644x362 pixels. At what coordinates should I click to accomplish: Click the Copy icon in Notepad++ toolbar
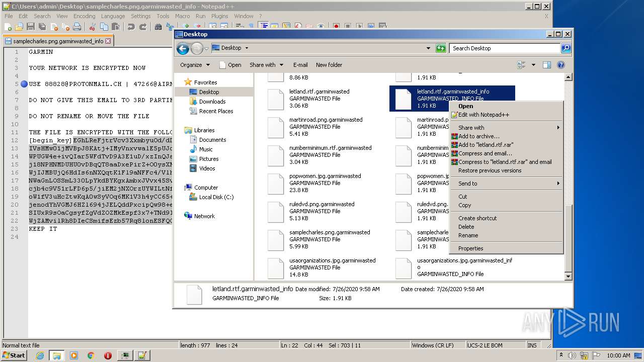[105, 27]
